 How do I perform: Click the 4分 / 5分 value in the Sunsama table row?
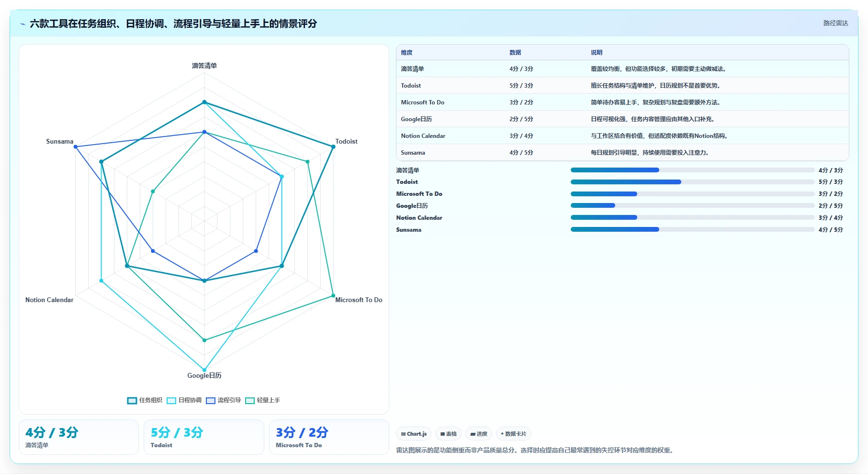(521, 153)
